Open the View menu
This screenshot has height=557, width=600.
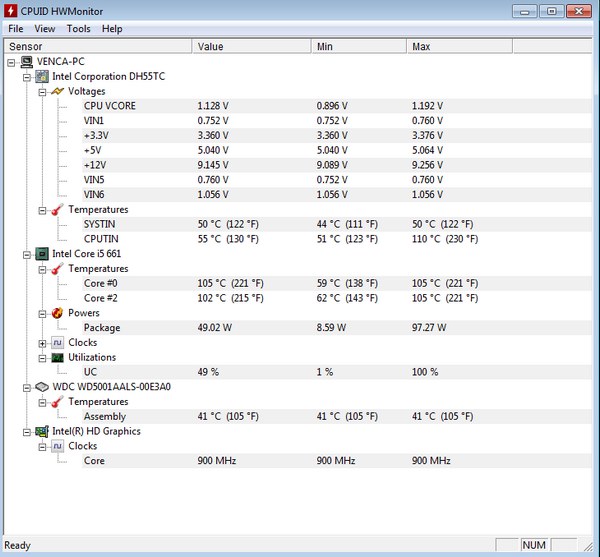pos(45,29)
